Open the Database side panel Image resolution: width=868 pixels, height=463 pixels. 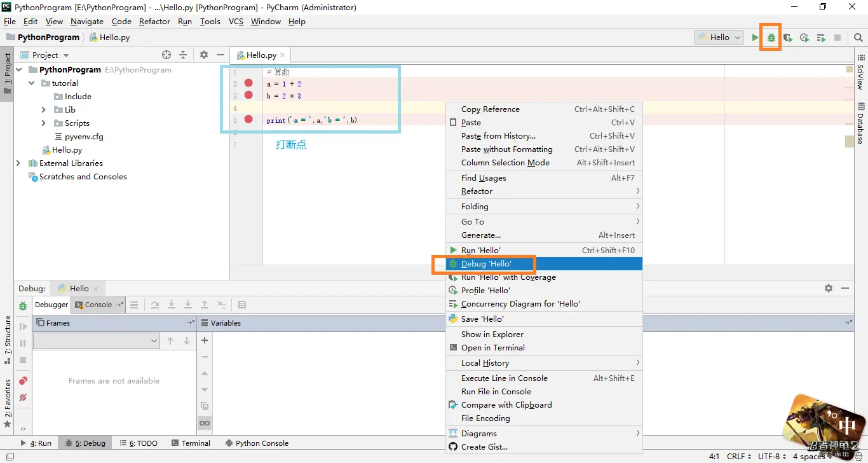point(860,123)
